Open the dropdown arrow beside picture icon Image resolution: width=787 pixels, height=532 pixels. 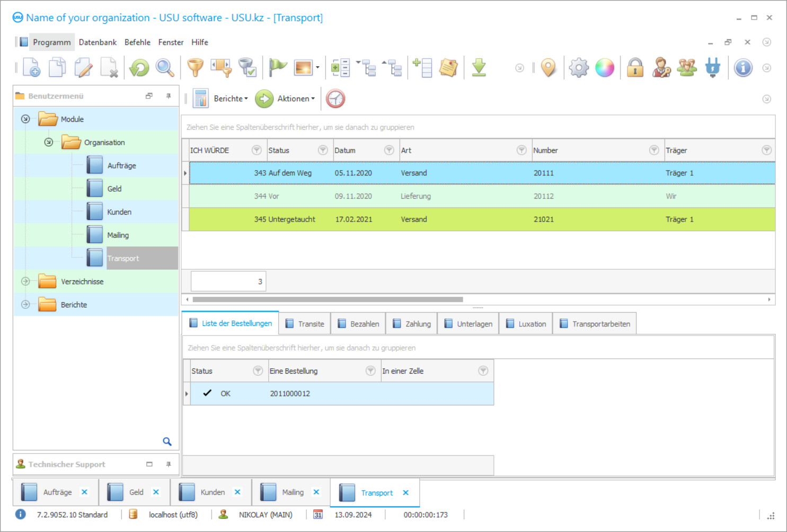[317, 68]
